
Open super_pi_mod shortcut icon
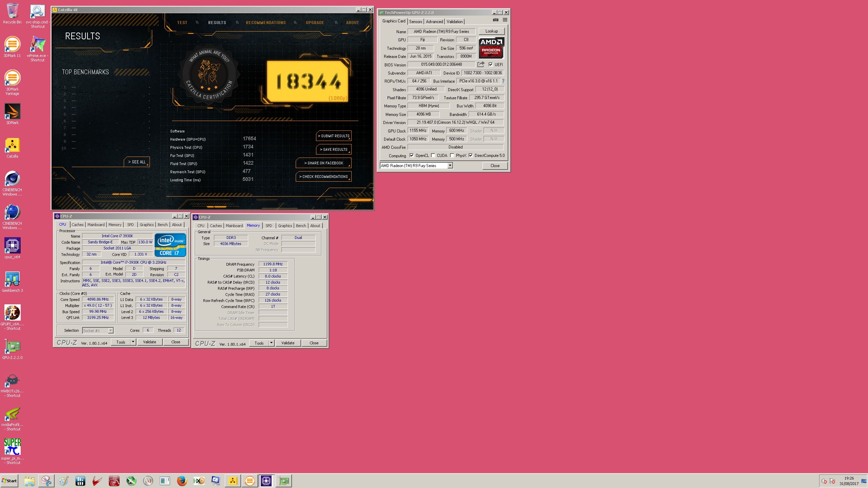pyautogui.click(x=12, y=451)
